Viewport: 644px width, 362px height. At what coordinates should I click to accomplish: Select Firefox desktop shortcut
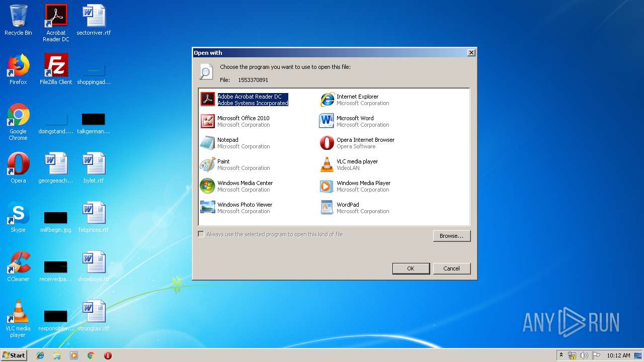point(18,69)
